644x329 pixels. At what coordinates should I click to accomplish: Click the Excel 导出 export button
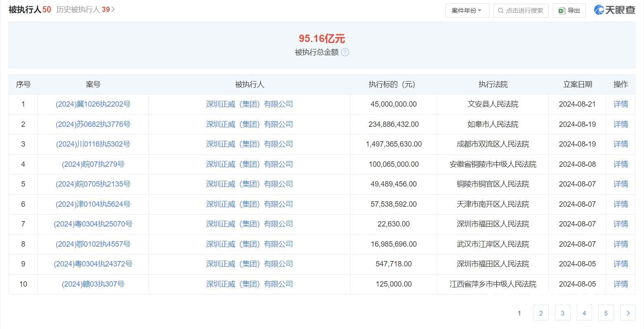pyautogui.click(x=569, y=11)
